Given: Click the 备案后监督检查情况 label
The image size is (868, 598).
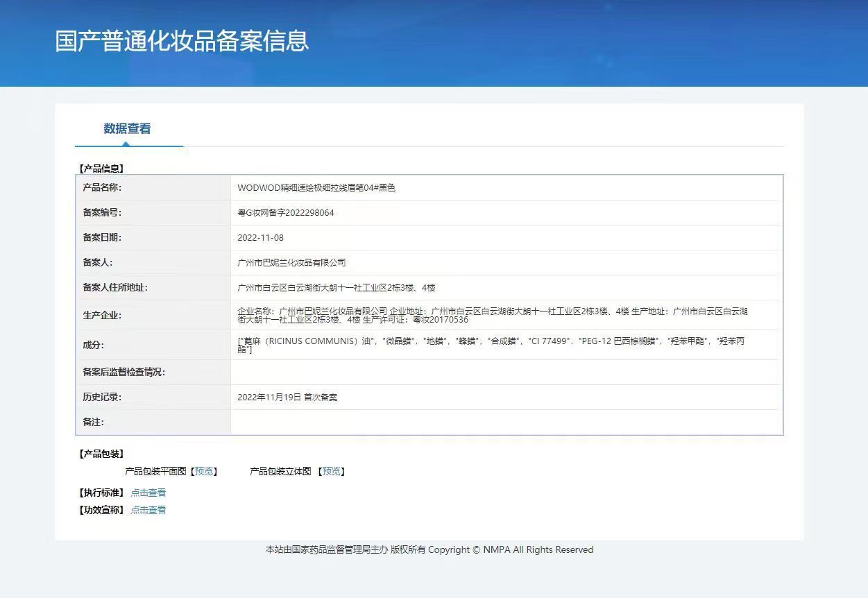Looking at the screenshot, I should pos(124,373).
